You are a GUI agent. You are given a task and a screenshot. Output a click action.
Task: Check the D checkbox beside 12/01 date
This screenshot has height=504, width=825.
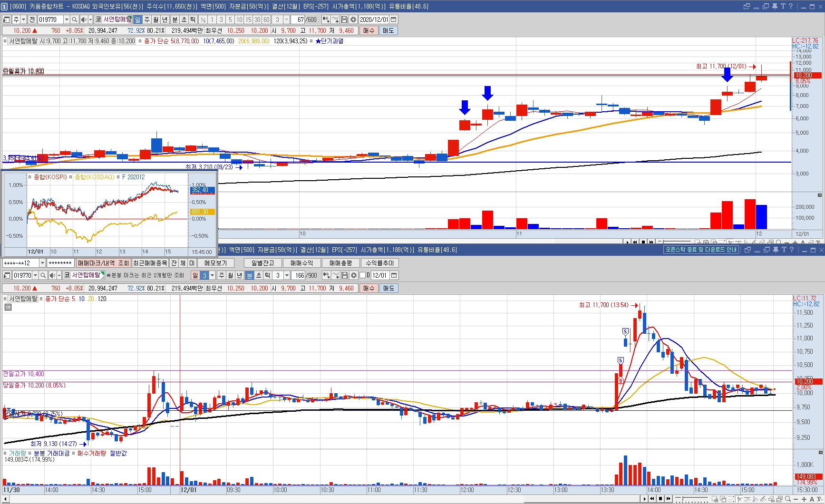click(x=362, y=275)
